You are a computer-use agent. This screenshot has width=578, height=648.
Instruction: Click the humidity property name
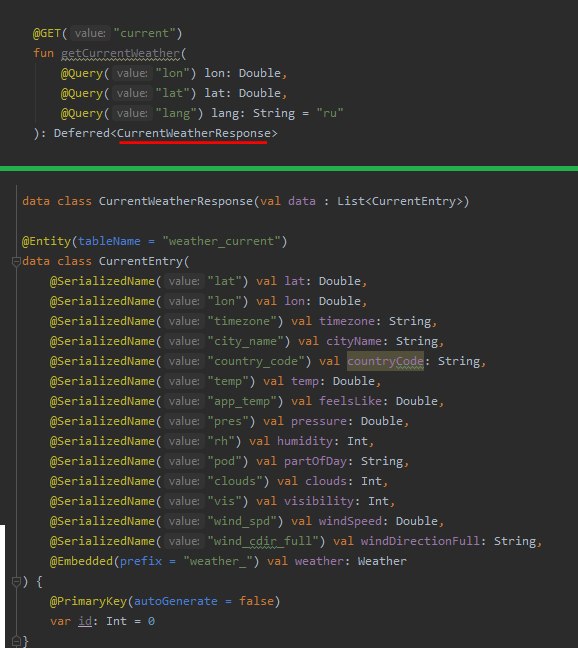305,441
